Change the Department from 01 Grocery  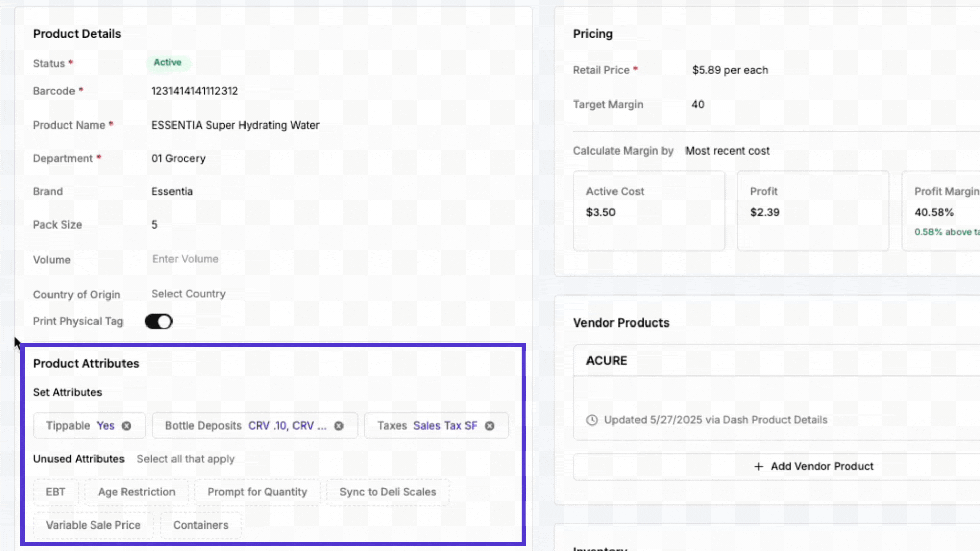(178, 158)
